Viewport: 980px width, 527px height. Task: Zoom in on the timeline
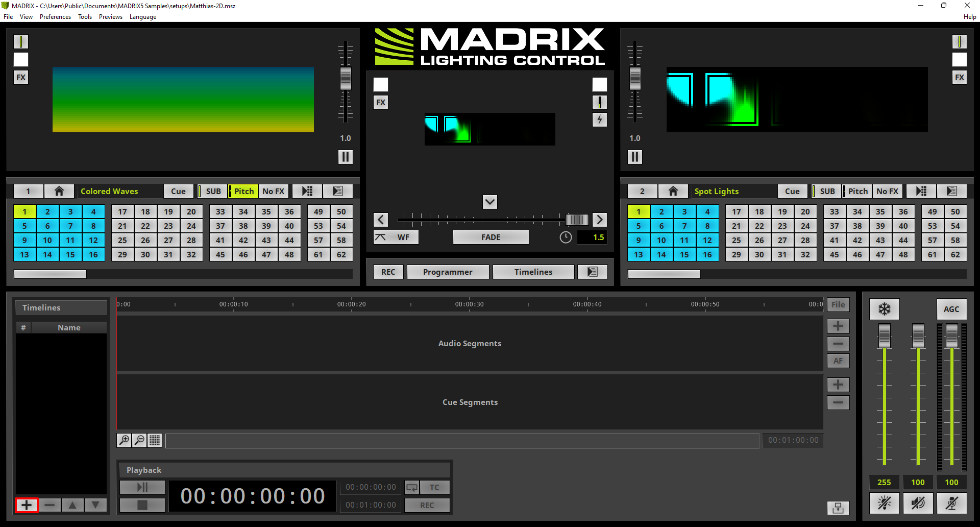124,440
